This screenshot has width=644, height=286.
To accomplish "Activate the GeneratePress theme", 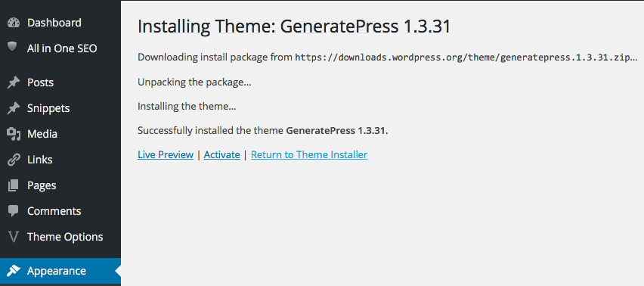I will coord(221,155).
